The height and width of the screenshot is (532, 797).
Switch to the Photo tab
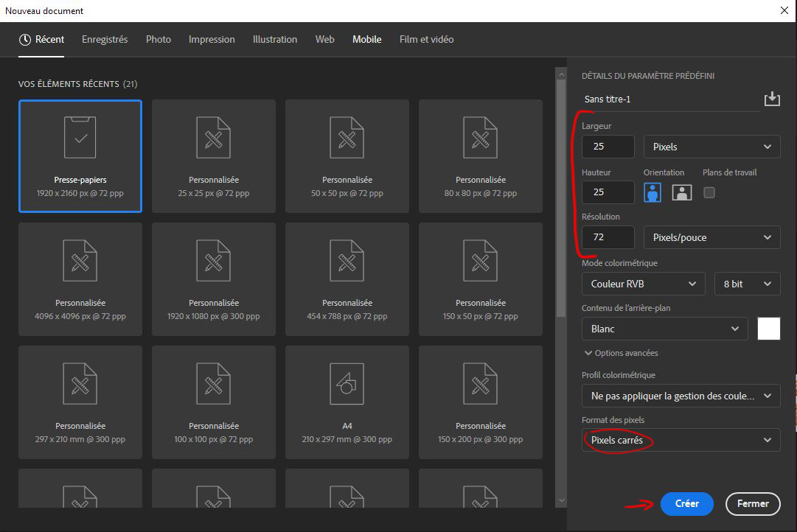(x=158, y=39)
